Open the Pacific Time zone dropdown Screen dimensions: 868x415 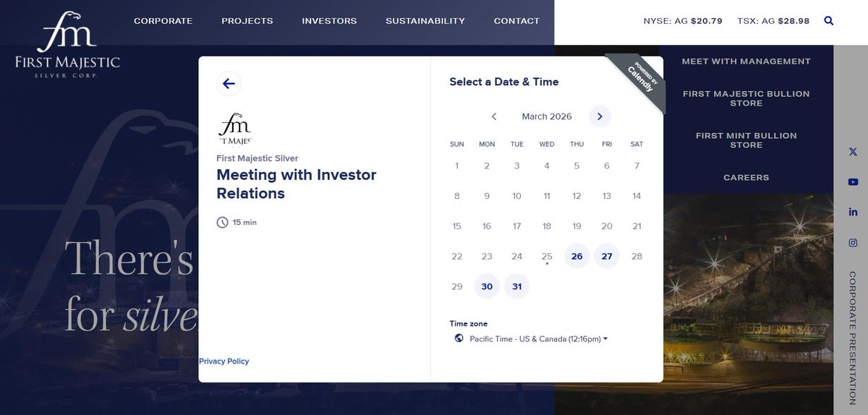(538, 339)
